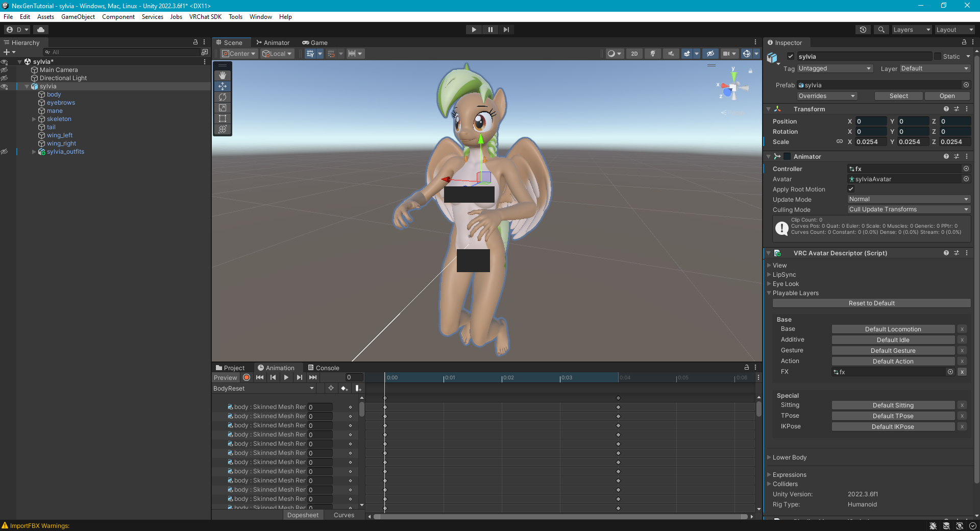Open the BodyReset clip dropdown
This screenshot has height=531, width=980.
tap(264, 389)
